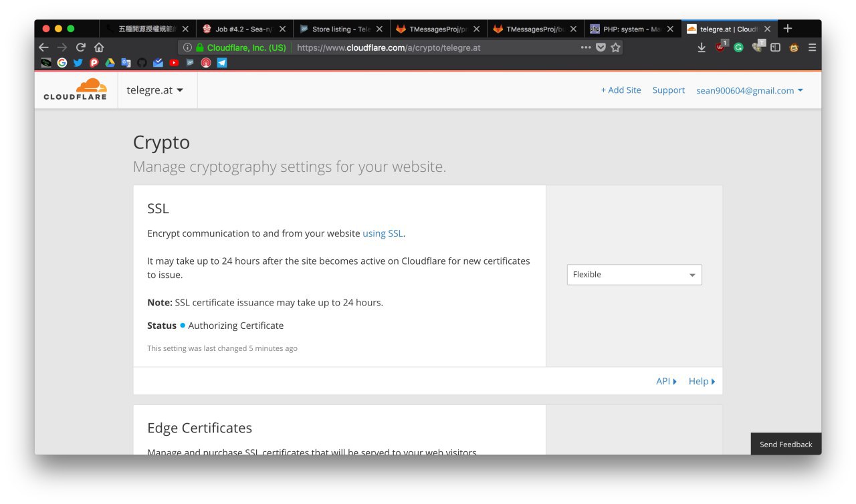Follow the 'using SSL' link
This screenshot has height=504, width=856.
point(383,233)
